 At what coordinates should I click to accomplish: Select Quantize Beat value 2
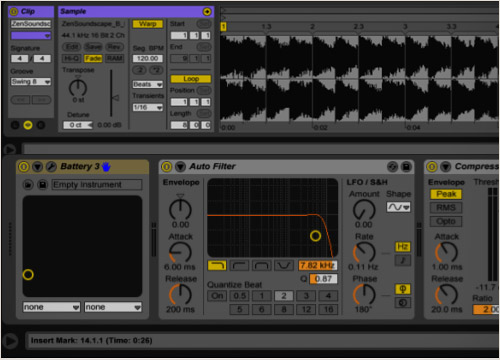284,296
